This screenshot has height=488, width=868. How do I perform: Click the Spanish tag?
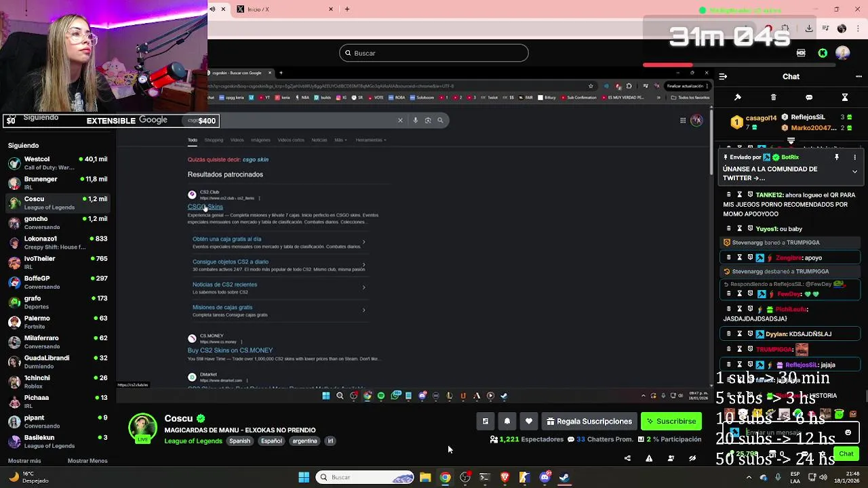[239, 441]
